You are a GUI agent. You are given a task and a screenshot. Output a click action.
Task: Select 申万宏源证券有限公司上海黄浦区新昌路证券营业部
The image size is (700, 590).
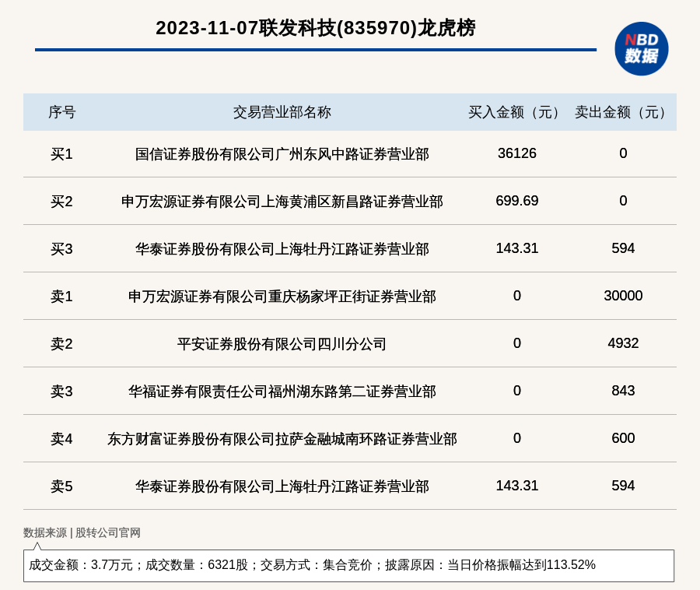coord(282,202)
